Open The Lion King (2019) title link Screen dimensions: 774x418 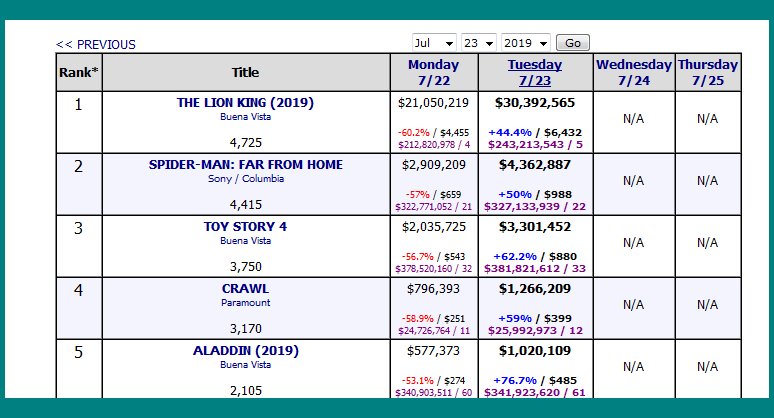point(245,102)
